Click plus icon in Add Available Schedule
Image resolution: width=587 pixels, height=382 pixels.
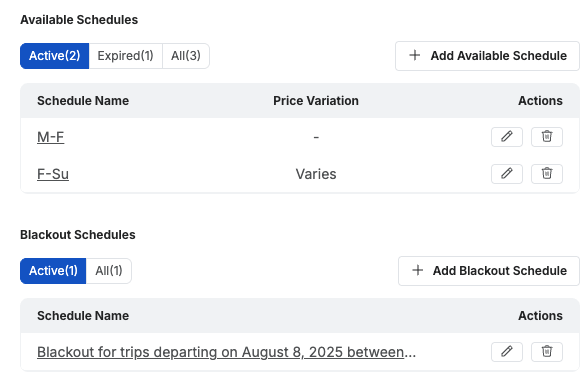(414, 55)
